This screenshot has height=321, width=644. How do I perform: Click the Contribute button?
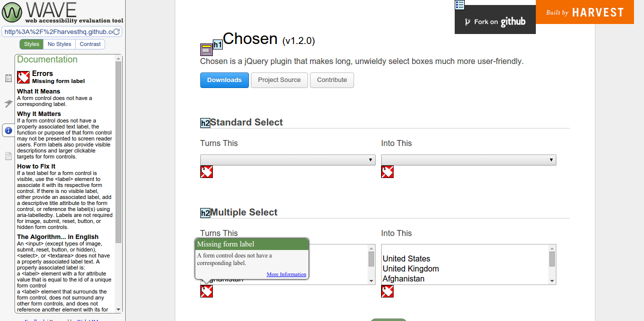pyautogui.click(x=332, y=80)
